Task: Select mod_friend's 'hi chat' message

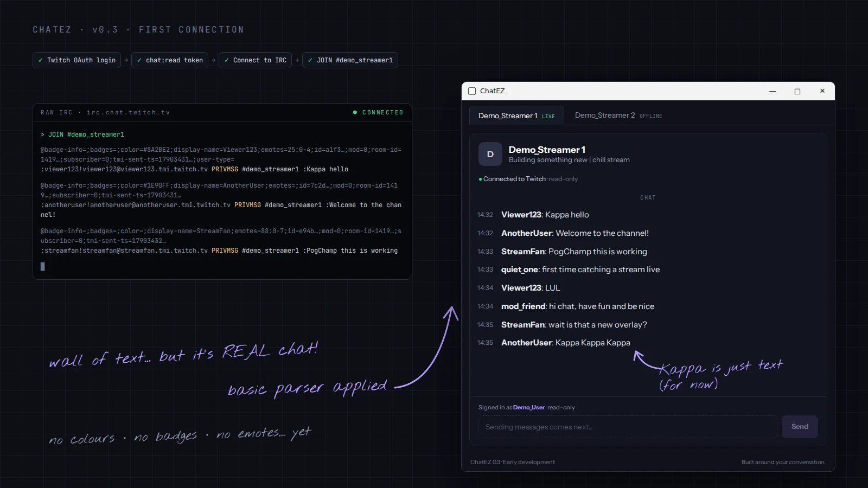Action: pos(577,306)
